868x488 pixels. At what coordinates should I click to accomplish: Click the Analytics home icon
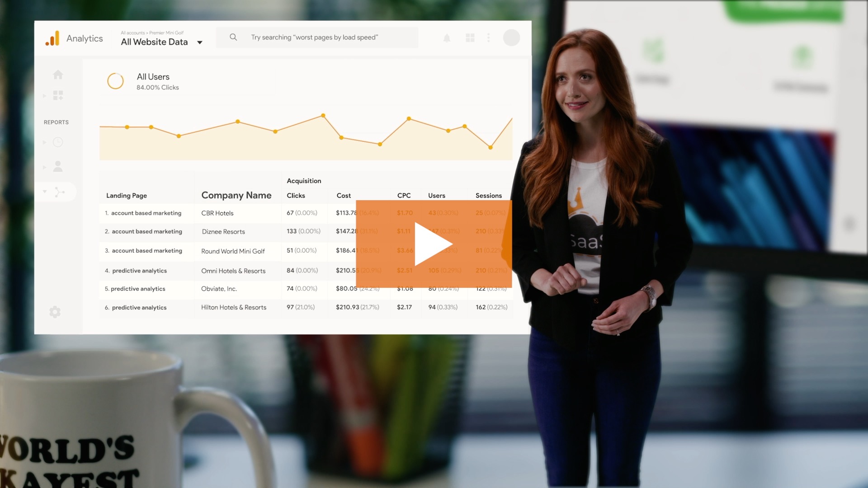57,74
